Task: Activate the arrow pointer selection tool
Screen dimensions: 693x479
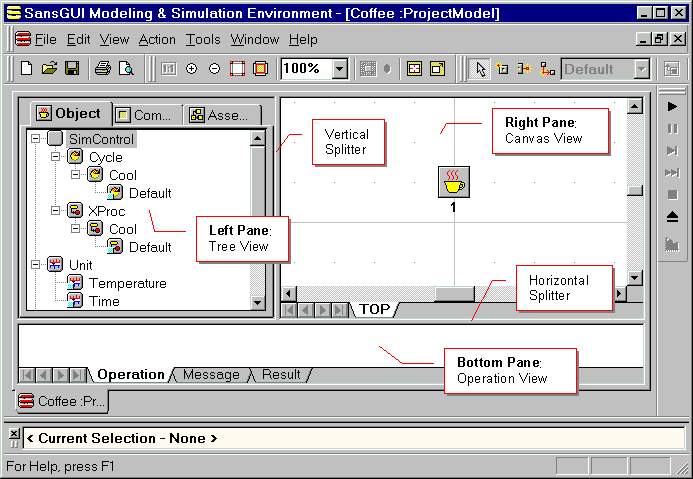Action: coord(480,69)
